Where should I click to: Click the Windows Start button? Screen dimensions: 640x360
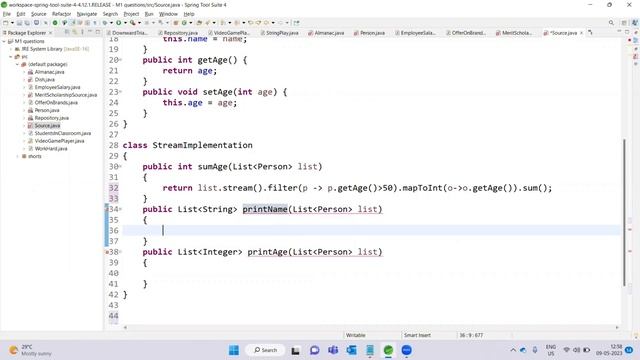click(234, 350)
